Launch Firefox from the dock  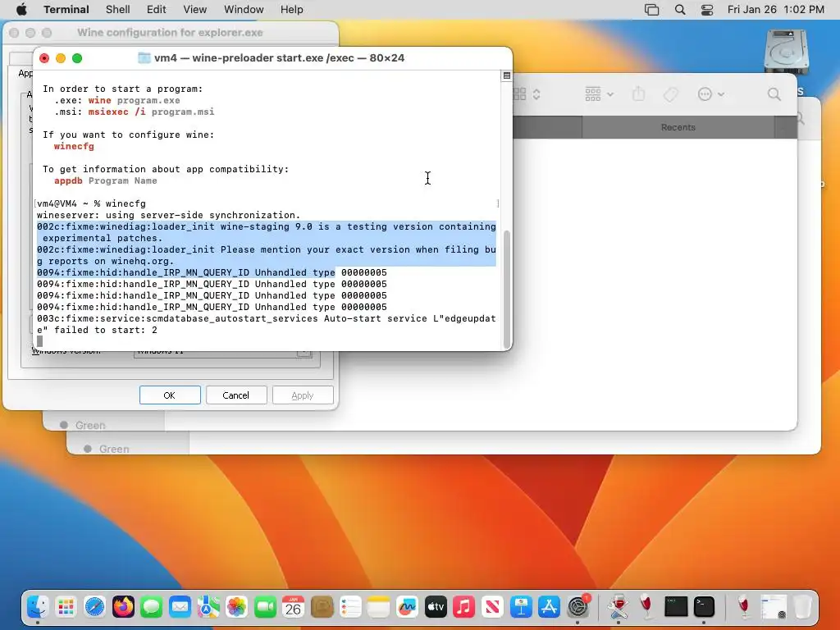123,607
